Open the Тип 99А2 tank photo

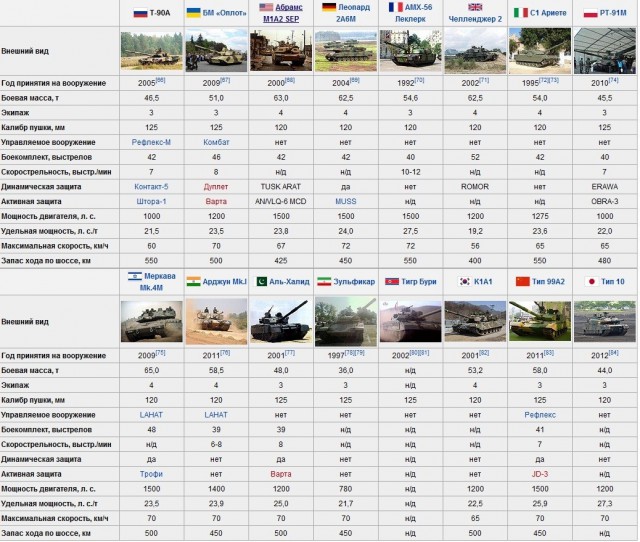(540, 322)
